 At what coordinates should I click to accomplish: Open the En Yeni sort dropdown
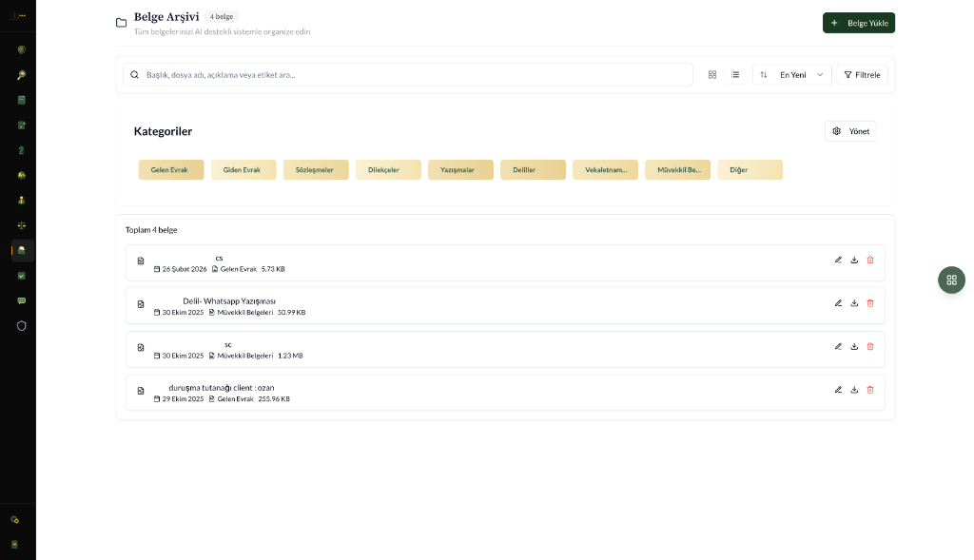tap(791, 74)
